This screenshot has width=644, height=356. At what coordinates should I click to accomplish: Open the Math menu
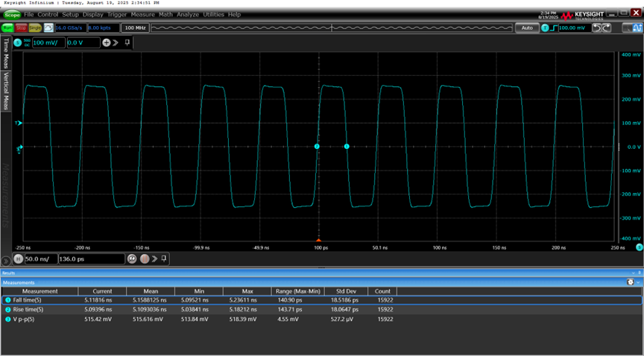[x=165, y=14]
